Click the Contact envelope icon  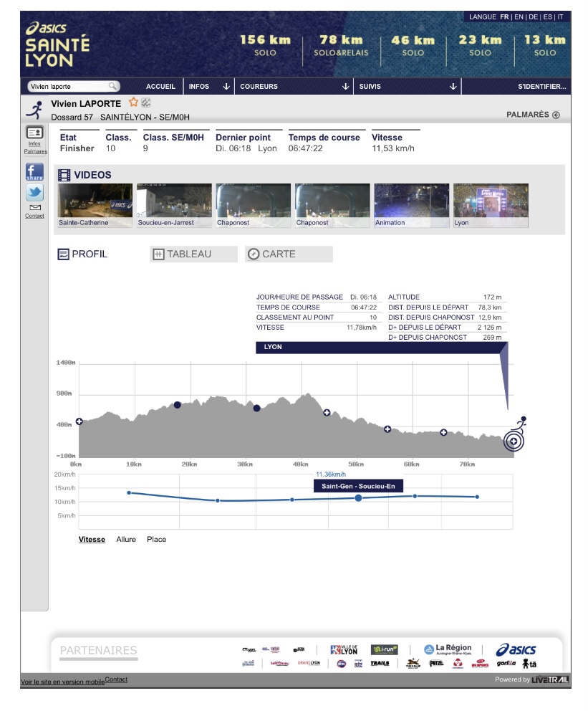tap(34, 208)
